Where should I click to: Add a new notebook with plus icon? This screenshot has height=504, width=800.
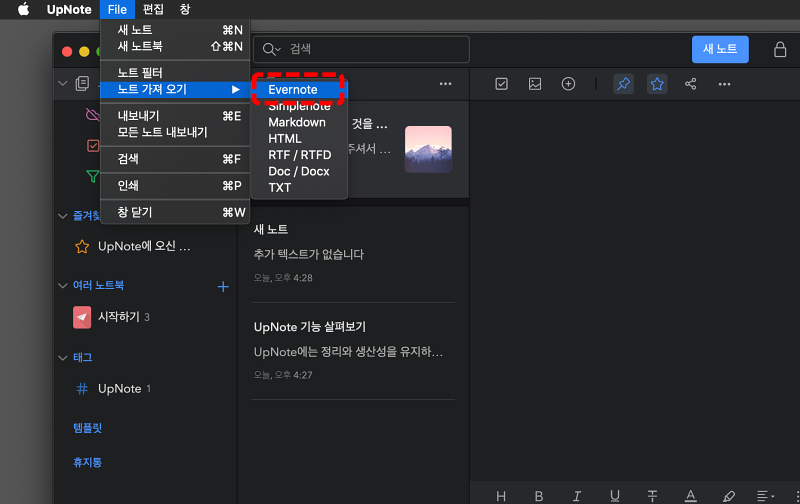tap(223, 287)
